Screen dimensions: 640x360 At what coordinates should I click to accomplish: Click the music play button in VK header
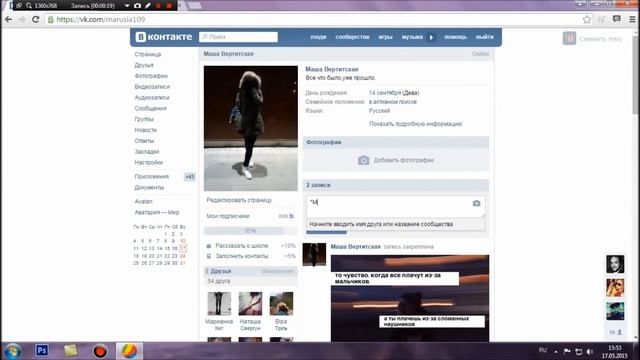coord(431,37)
